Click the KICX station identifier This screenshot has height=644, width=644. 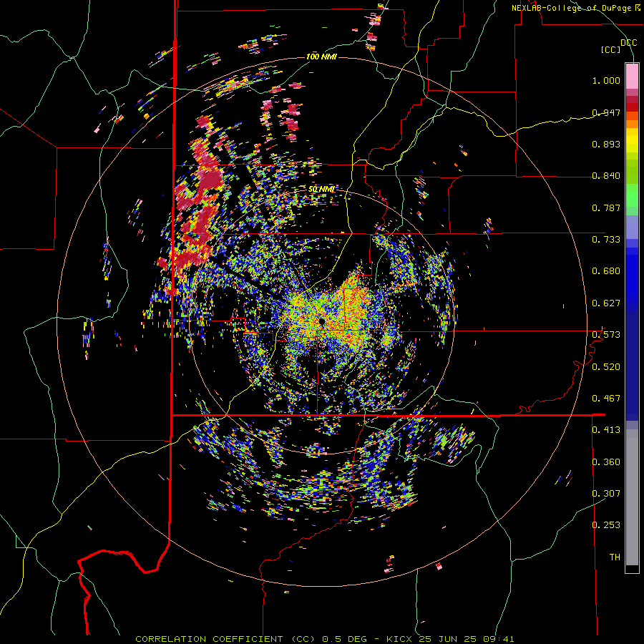click(x=399, y=639)
